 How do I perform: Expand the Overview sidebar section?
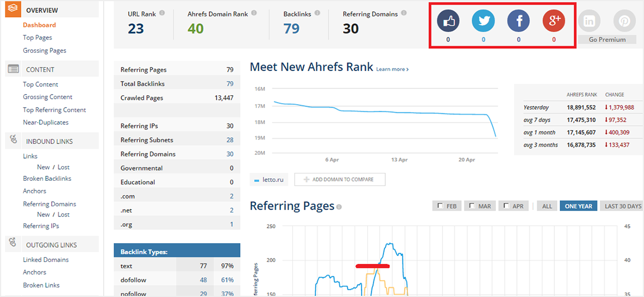[x=41, y=10]
